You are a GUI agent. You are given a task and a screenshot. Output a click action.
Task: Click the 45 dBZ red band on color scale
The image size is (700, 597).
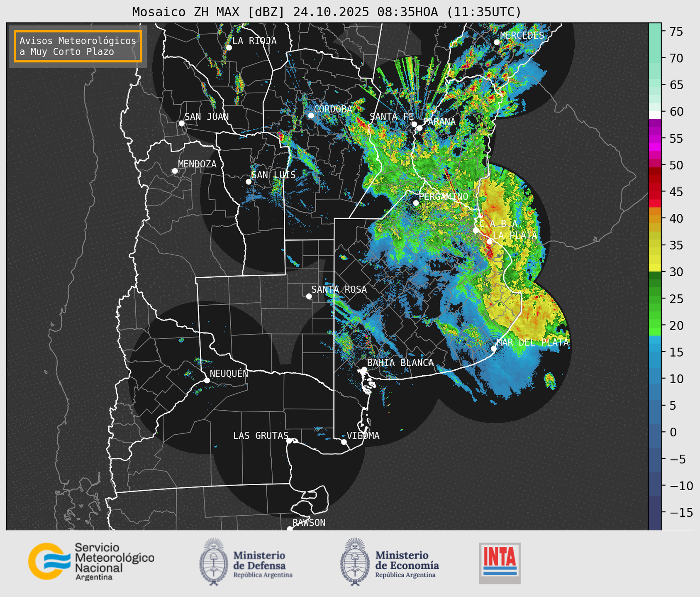point(655,192)
